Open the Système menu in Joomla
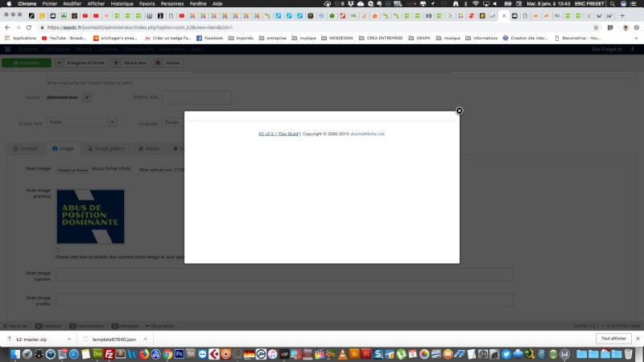This screenshot has width=644, height=362. [28, 49]
